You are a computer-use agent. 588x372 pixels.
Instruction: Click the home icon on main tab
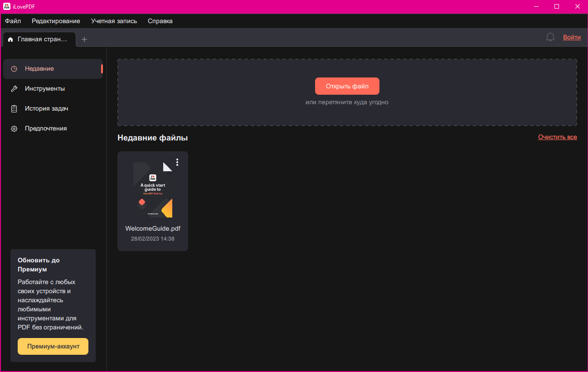[x=10, y=39]
